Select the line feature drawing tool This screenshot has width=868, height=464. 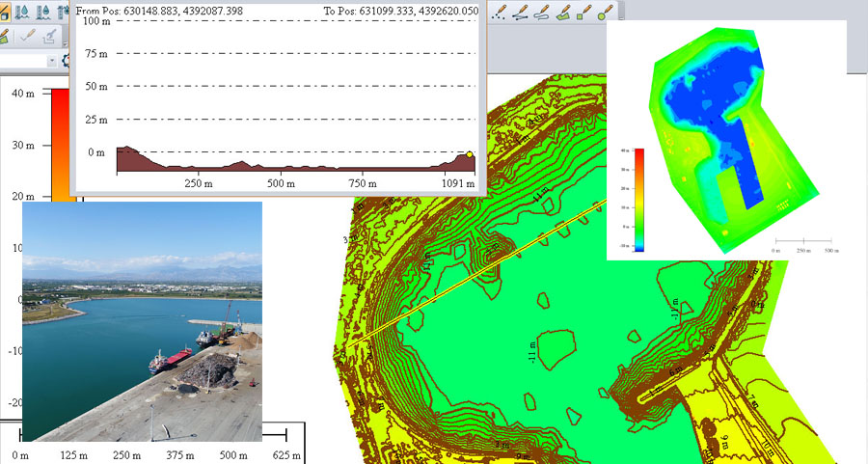click(x=522, y=13)
